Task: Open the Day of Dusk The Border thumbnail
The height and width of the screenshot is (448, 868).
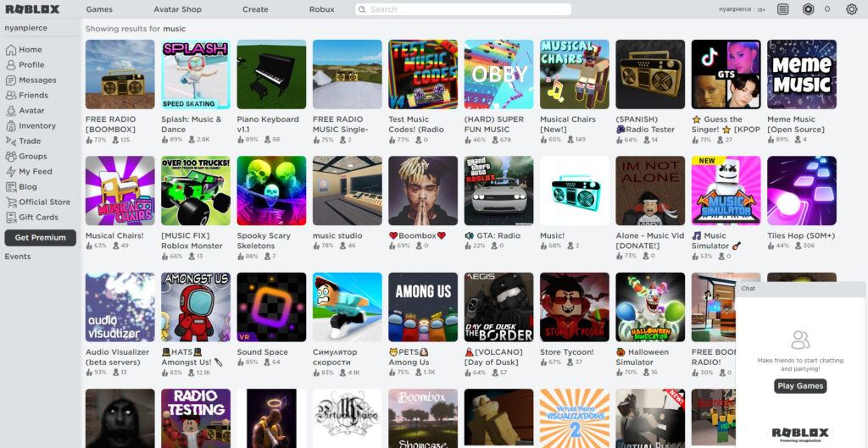Action: click(x=498, y=307)
